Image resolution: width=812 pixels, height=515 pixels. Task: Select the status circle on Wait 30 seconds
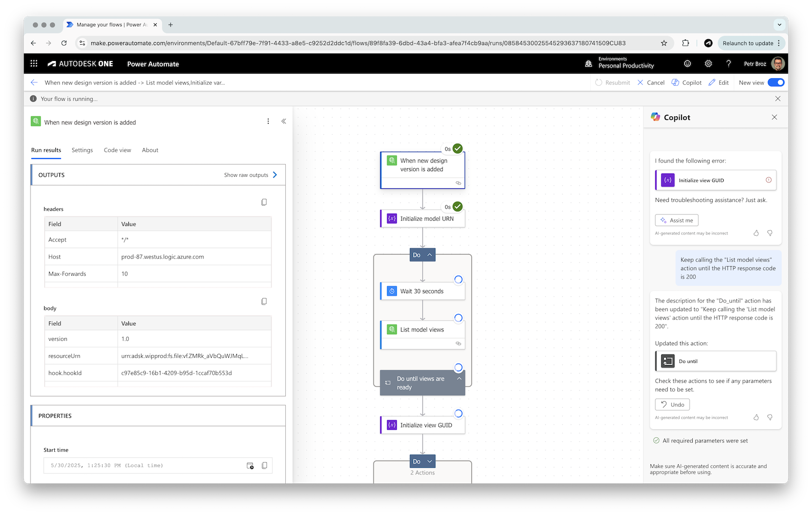(x=458, y=279)
